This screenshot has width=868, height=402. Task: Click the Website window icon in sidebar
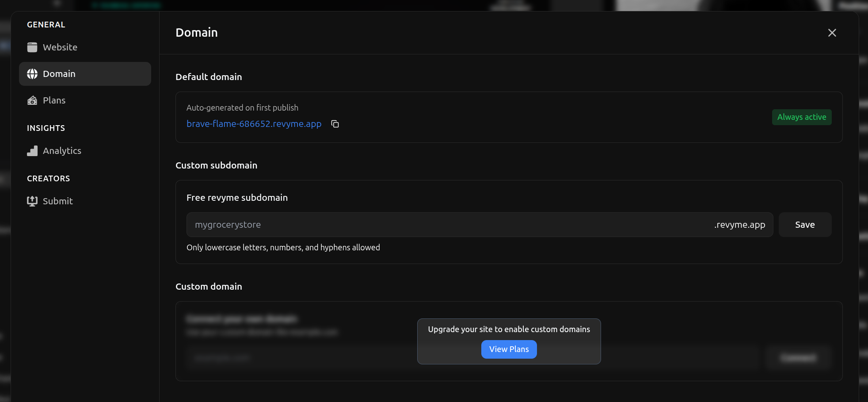click(32, 47)
